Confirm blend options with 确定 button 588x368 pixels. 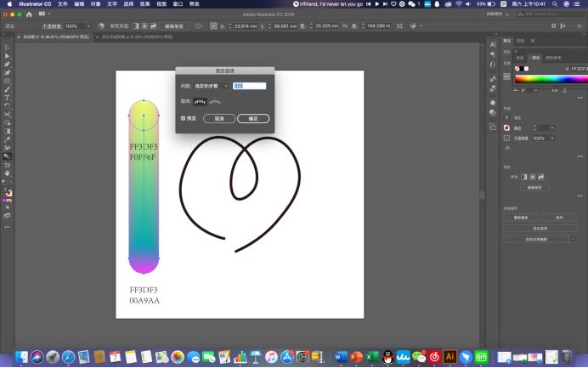(253, 118)
